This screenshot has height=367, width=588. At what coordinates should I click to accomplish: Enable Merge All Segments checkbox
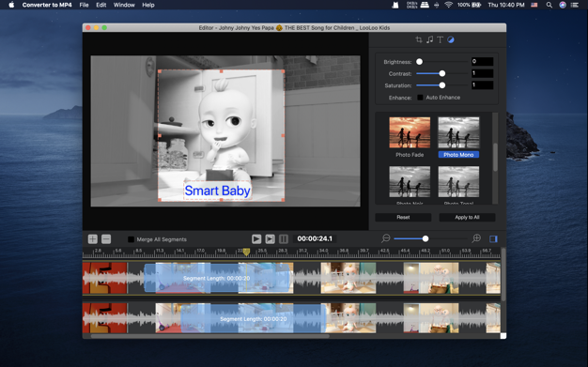[131, 239]
